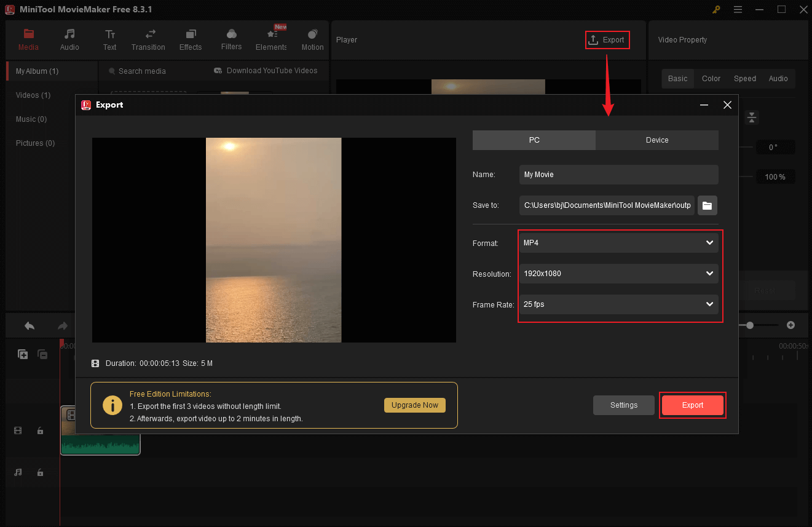Viewport: 812px width, 527px height.
Task: Open the Format dropdown showing MP4
Action: 618,242
